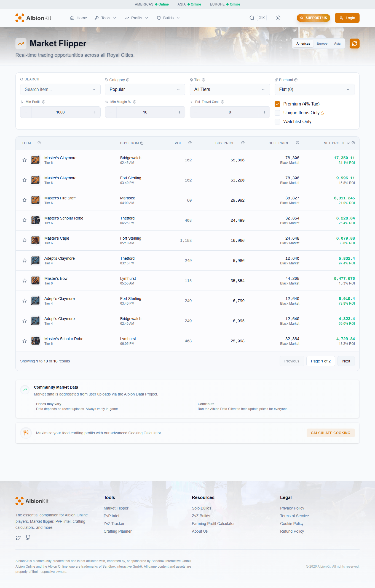Image resolution: width=375 pixels, height=588 pixels.
Task: Open the Enchant Flat (0) dropdown
Action: (315, 90)
